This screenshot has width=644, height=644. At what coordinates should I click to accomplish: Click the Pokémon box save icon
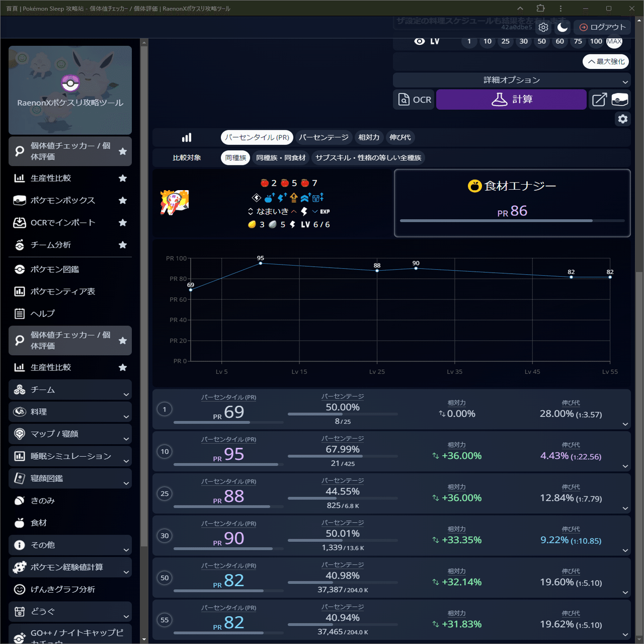tap(620, 100)
